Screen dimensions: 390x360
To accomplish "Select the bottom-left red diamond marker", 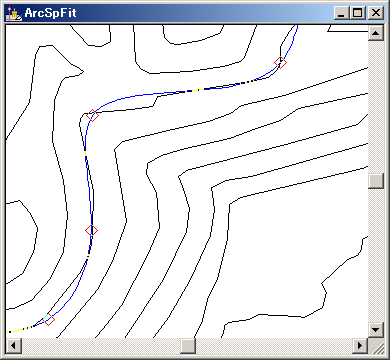I will coord(49,320).
